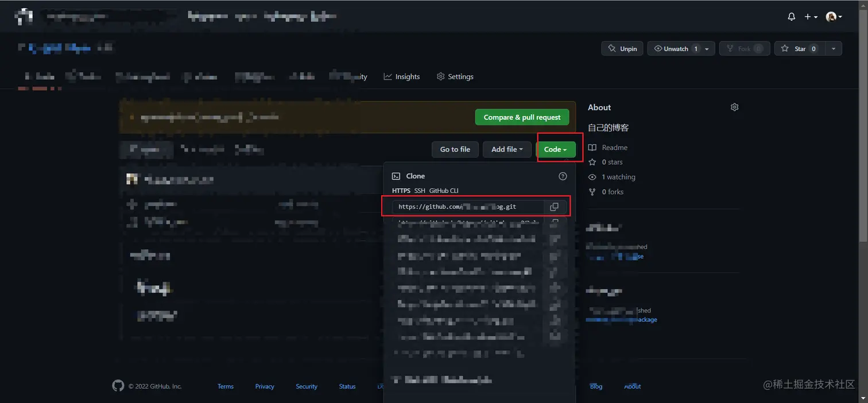Click the Star button
The image size is (868, 403).
pos(799,49)
